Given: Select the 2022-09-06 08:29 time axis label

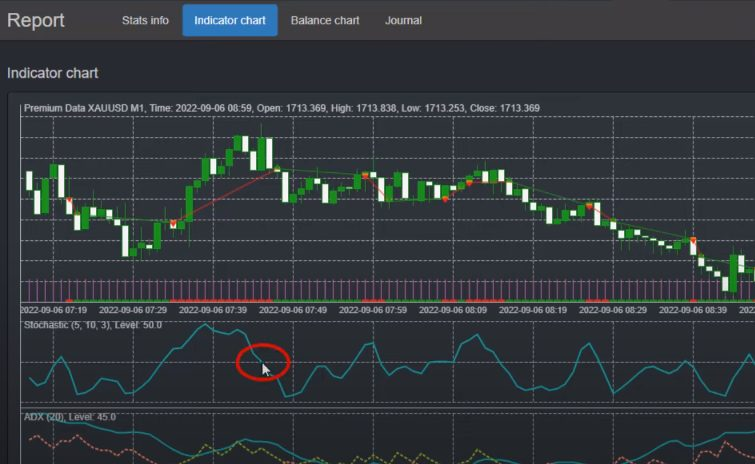Looking at the screenshot, I should pos(611,311).
